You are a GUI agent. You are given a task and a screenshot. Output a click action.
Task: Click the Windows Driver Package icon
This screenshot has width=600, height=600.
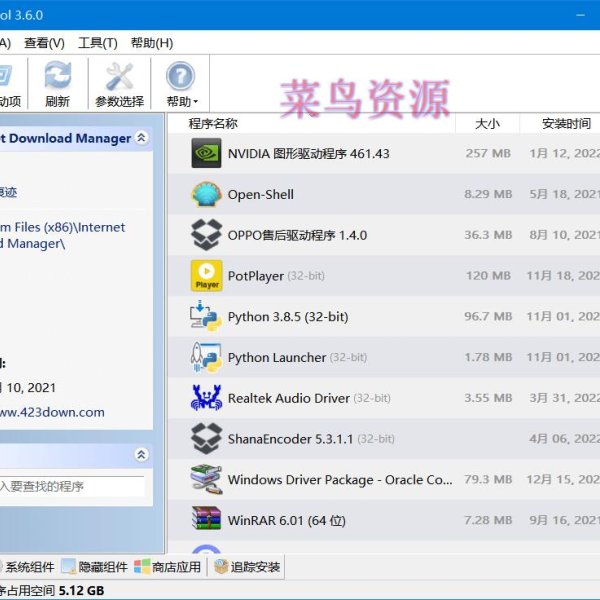click(x=206, y=479)
